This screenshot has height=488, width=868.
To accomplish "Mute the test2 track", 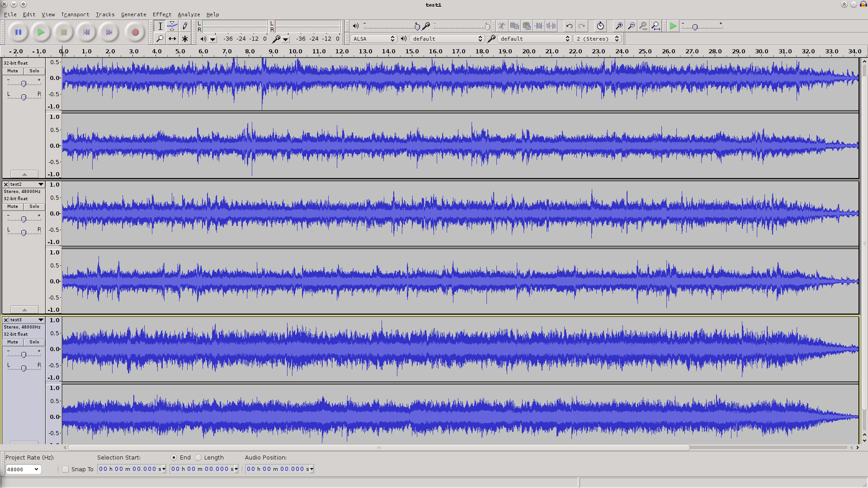I will [x=13, y=206].
